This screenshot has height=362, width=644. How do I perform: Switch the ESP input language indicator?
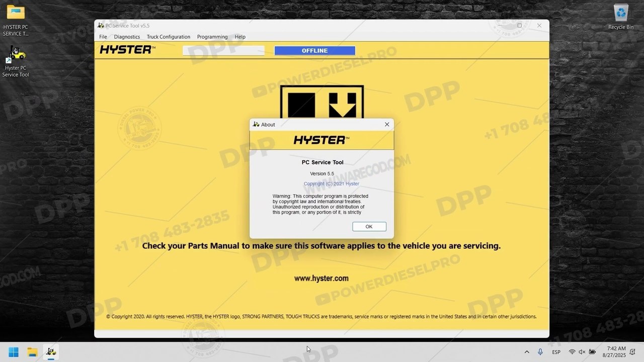pos(556,352)
